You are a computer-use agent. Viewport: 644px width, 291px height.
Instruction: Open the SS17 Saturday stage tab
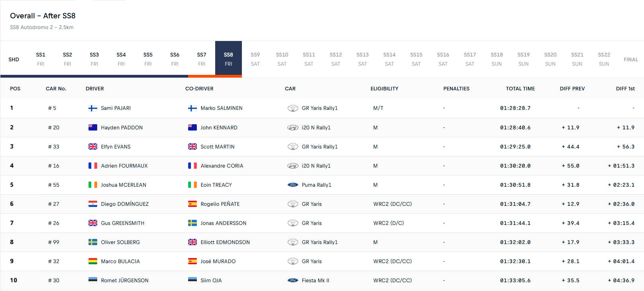[x=470, y=59]
